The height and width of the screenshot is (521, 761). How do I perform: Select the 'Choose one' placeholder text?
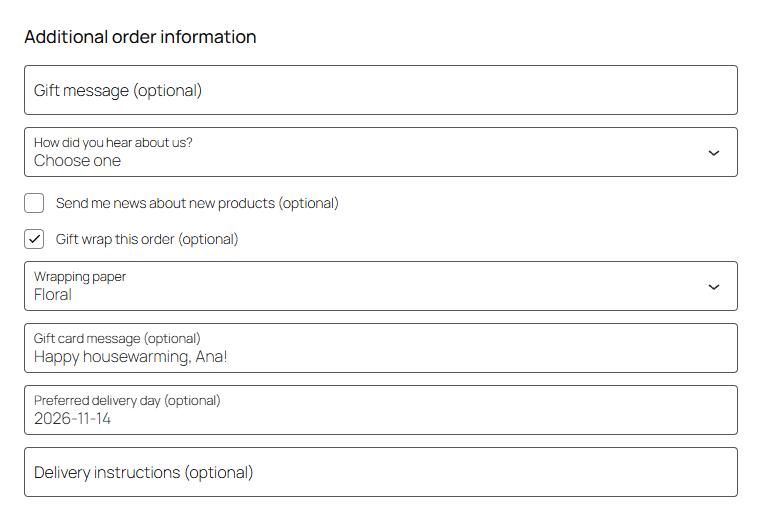[x=77, y=161]
